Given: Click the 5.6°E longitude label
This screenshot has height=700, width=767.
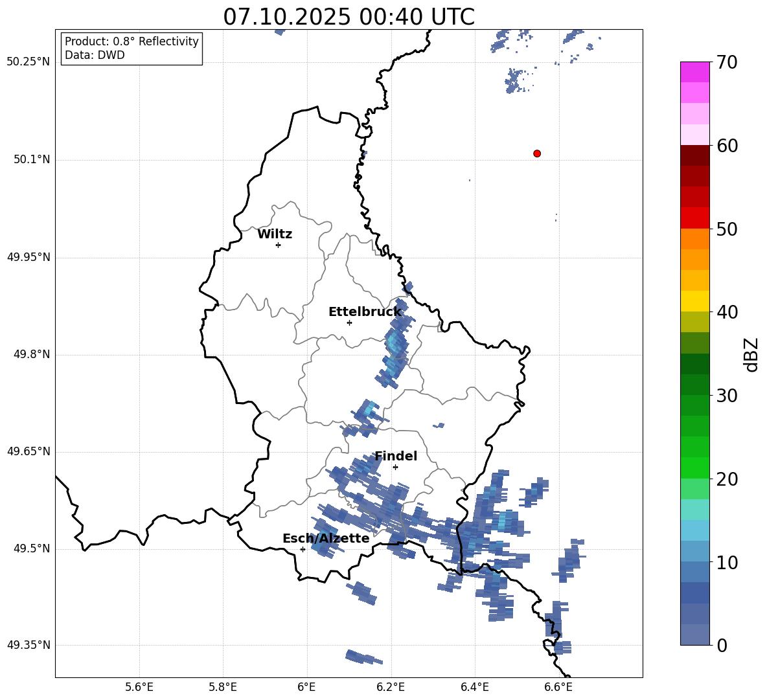Looking at the screenshot, I should click(139, 687).
